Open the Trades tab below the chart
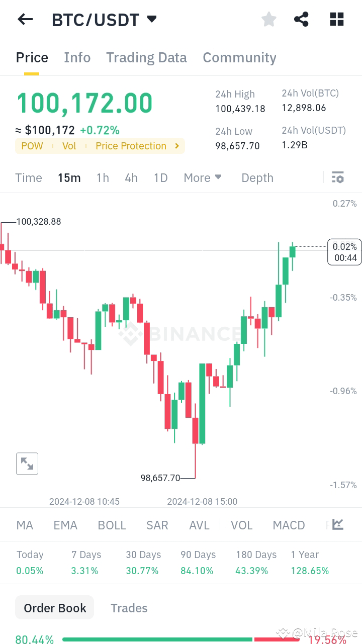Viewport: 362px width, 644px height. coord(129,608)
